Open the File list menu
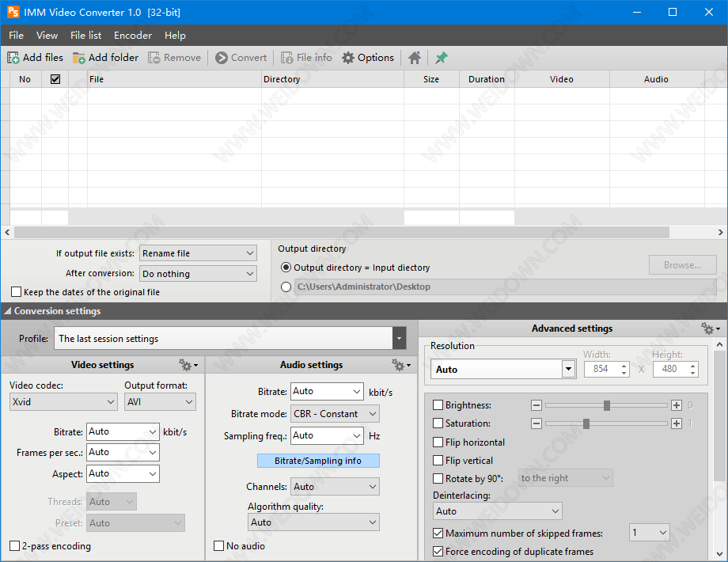This screenshot has height=562, width=728. click(x=86, y=36)
